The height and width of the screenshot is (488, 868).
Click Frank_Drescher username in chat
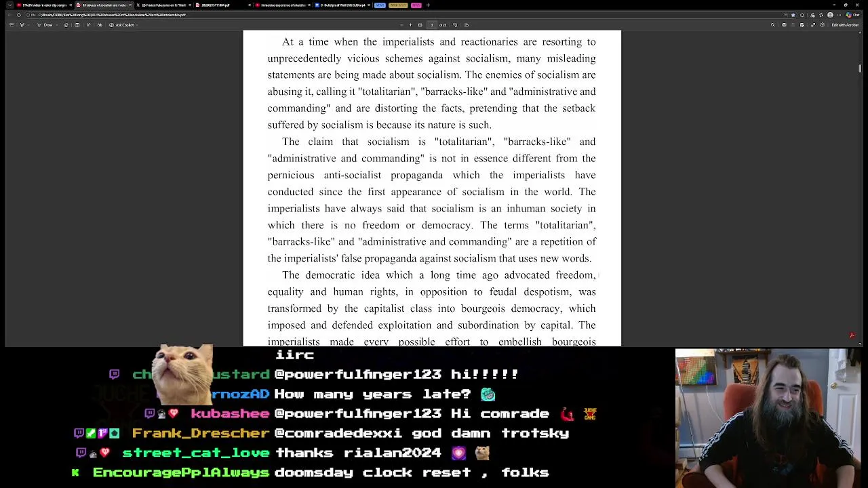(201, 433)
